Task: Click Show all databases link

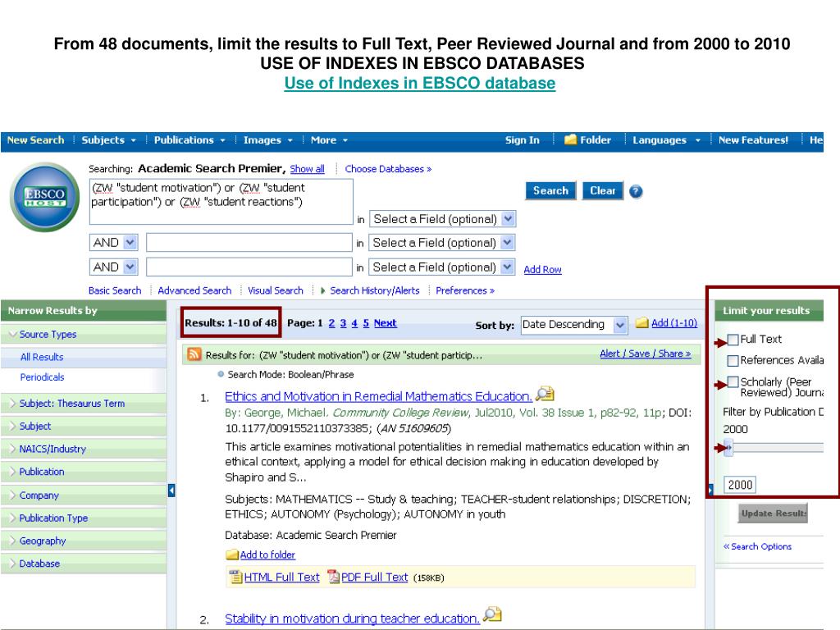Action: (307, 169)
